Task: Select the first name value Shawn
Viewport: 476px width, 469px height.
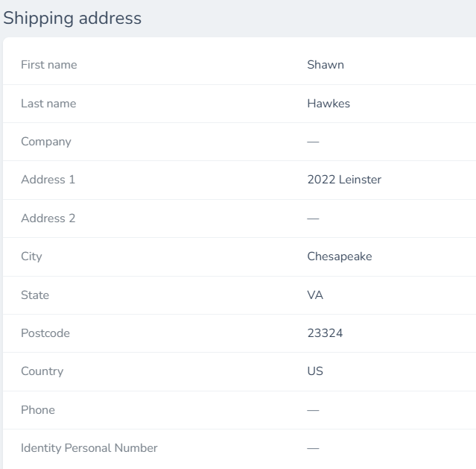Action: [x=326, y=65]
